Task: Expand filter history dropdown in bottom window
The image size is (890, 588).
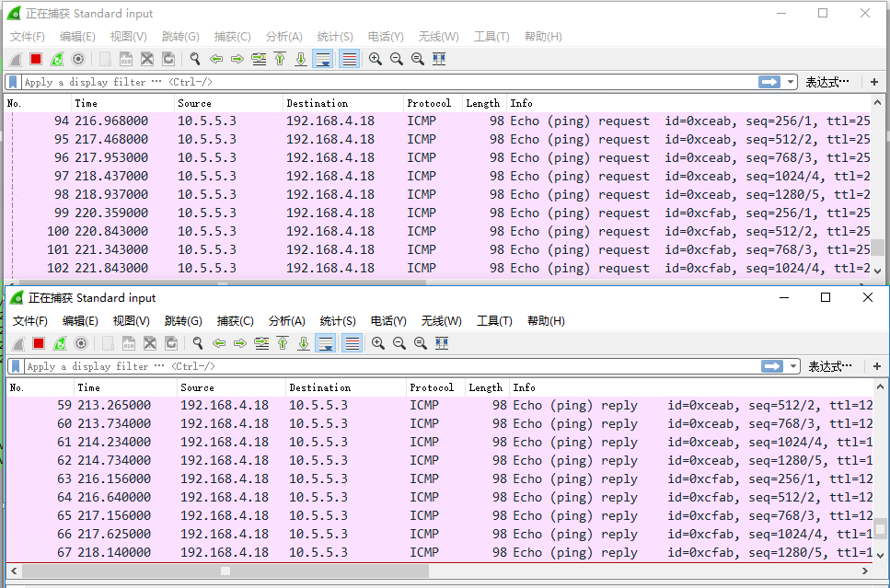Action: (793, 366)
